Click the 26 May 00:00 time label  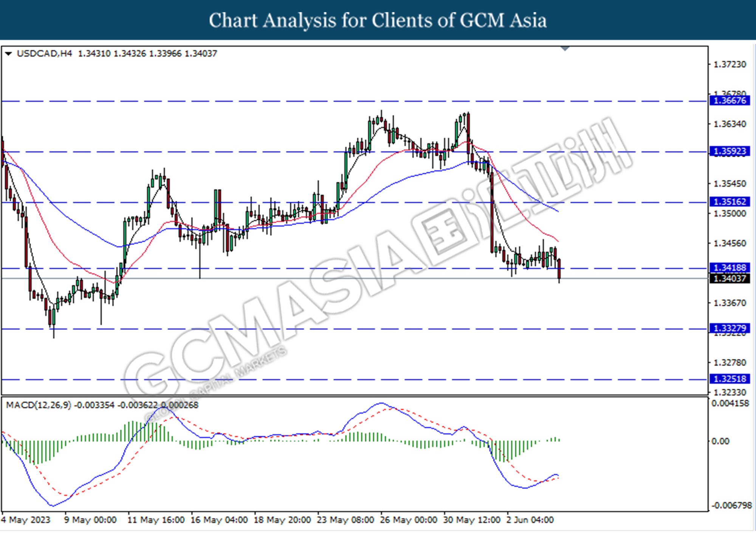click(x=409, y=520)
